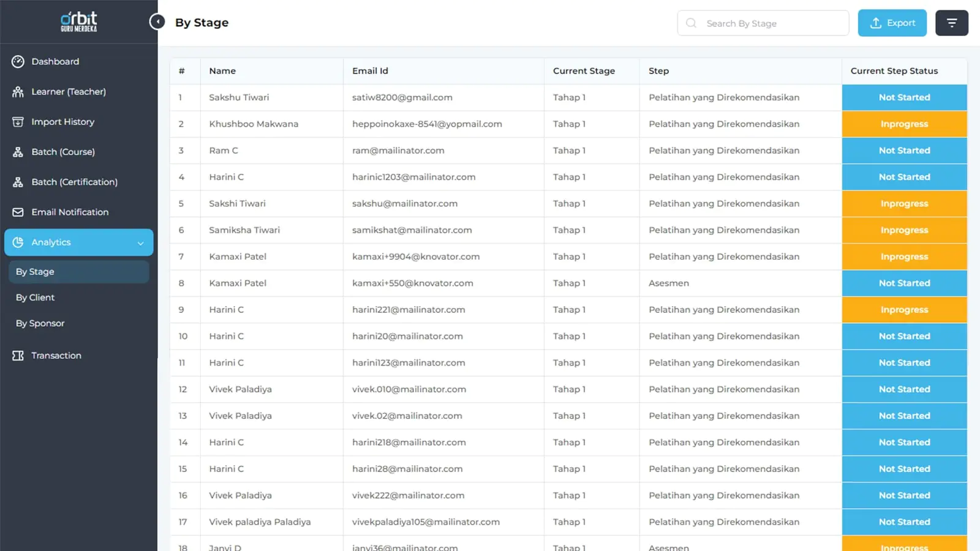
Task: Open the filter options button
Action: pos(952,23)
